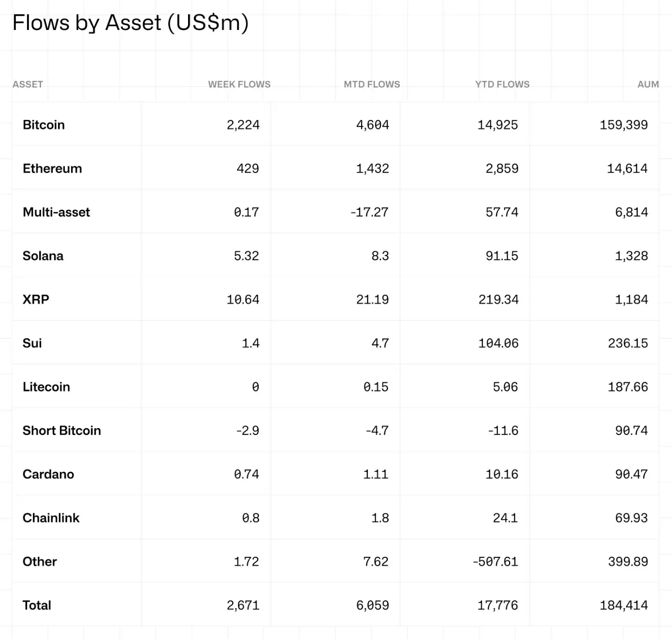The height and width of the screenshot is (639, 672).
Task: Select the Cardano row label
Action: [x=48, y=474]
